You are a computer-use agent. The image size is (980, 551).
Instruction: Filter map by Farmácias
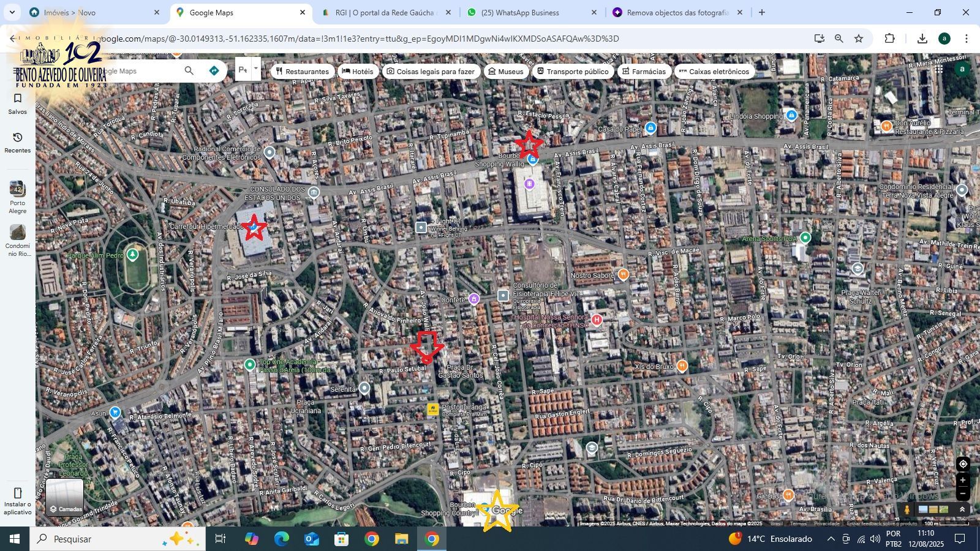point(643,72)
